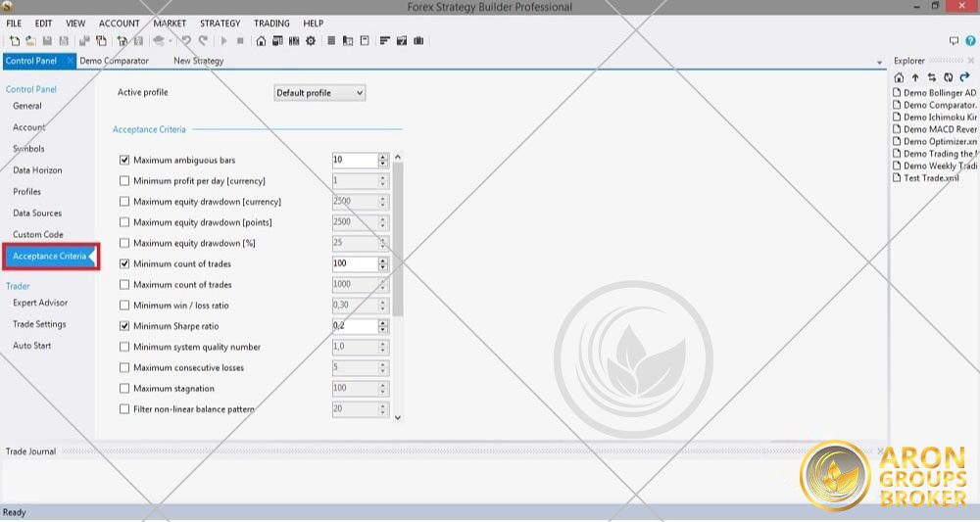The height and width of the screenshot is (522, 980).
Task: Uncheck Minimum Sharpe ratio checkbox
Action: tap(124, 326)
